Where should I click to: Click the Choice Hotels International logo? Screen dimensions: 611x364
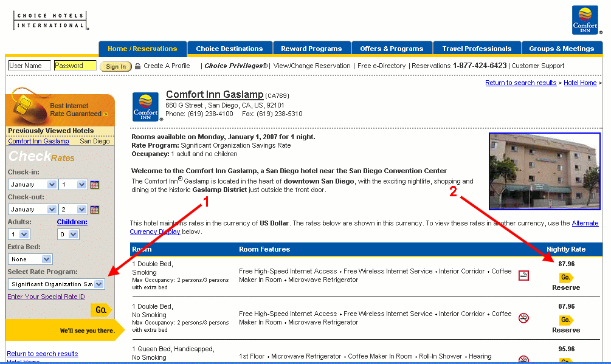click(x=50, y=20)
